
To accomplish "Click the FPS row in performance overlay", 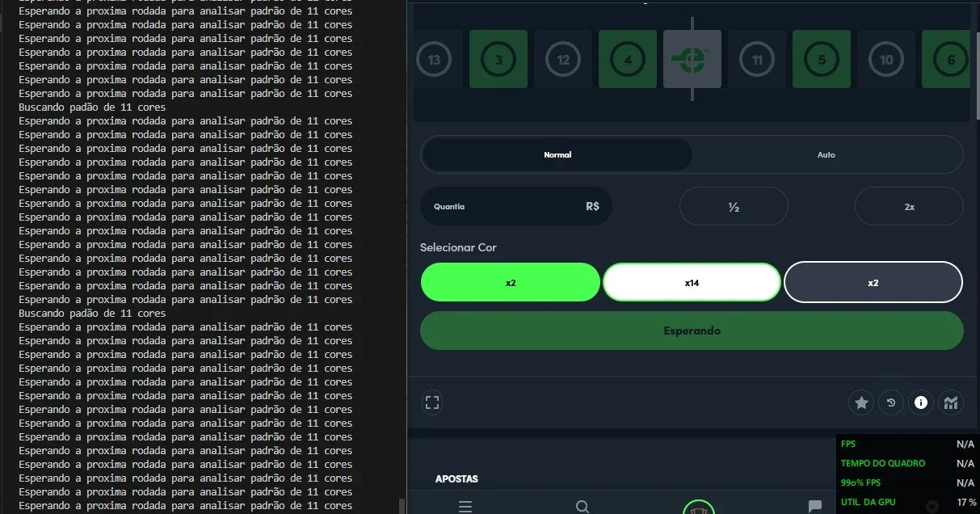I will coord(907,444).
